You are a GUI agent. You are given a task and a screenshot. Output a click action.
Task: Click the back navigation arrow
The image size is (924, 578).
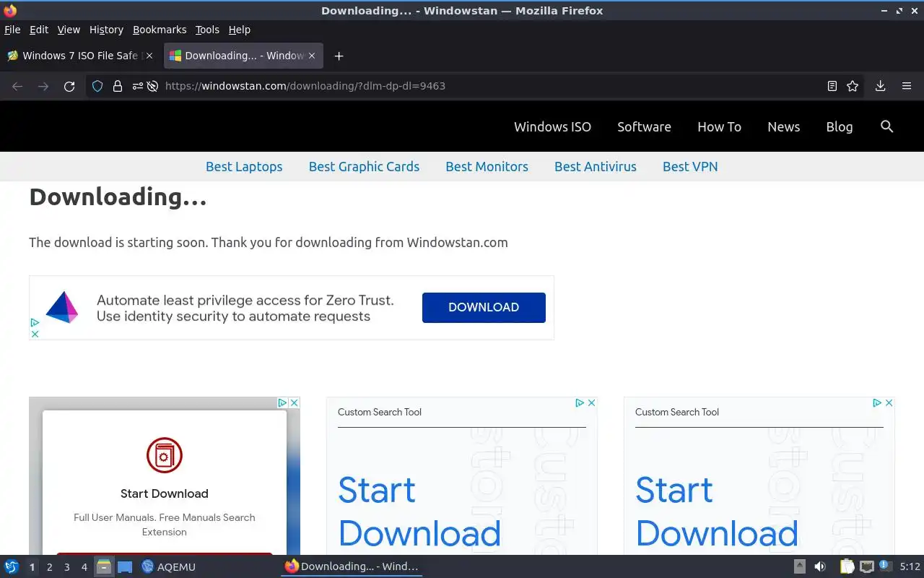(17, 86)
